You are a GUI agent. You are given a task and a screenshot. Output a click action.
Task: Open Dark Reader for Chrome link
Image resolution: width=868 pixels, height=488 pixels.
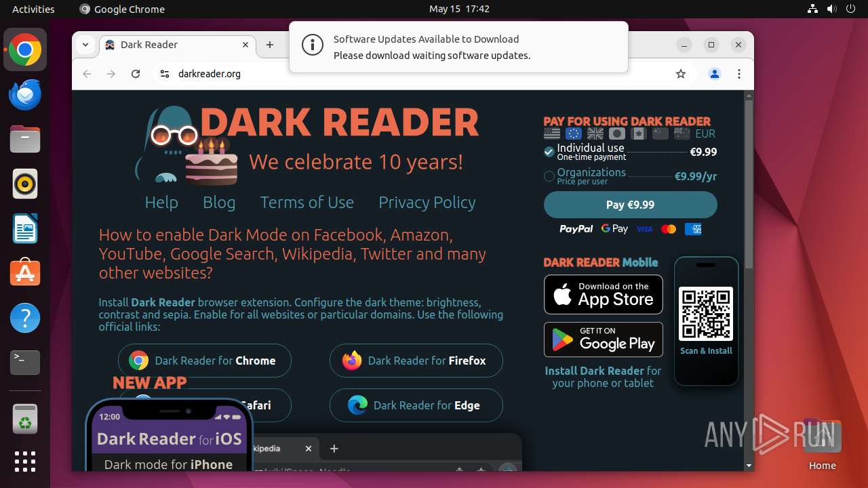click(205, 361)
